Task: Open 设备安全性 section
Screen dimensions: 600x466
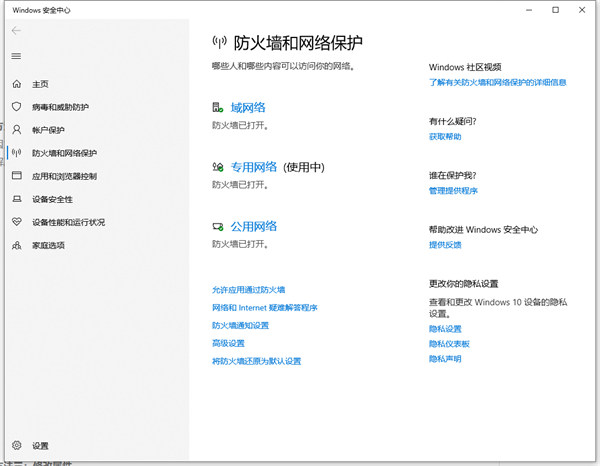Action: coord(52,199)
